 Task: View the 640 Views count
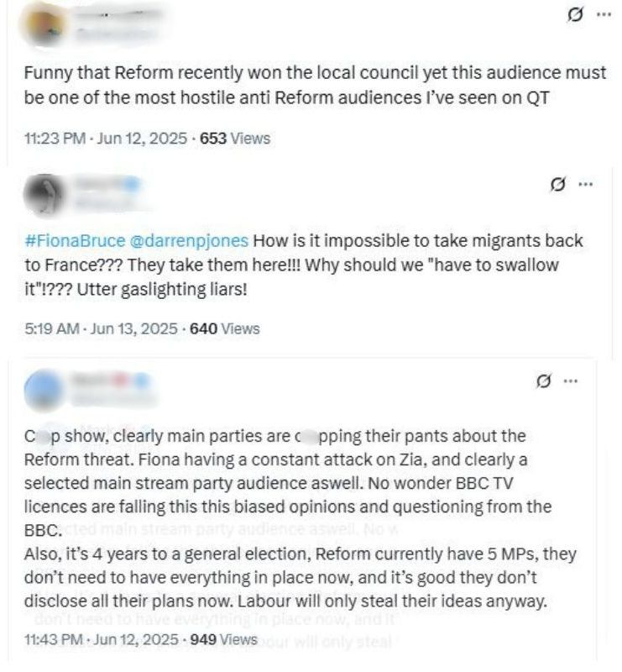tap(225, 328)
